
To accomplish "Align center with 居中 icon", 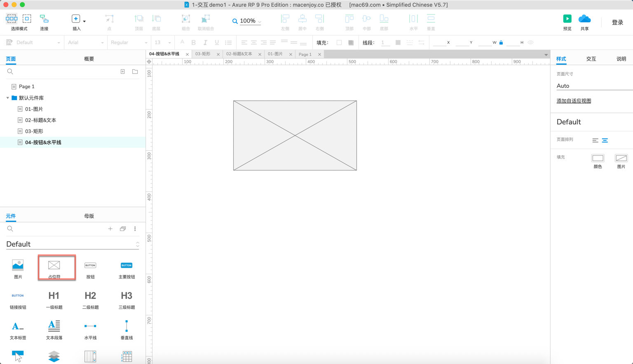I will click(302, 19).
